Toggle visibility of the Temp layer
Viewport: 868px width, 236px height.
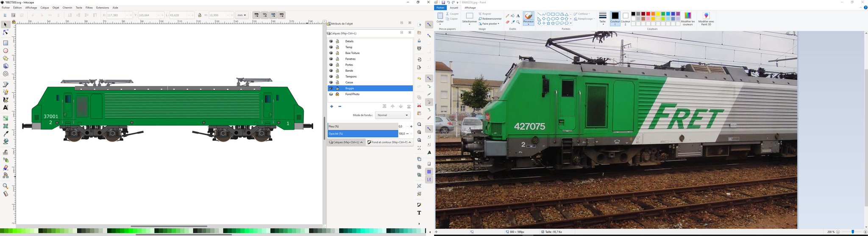tap(331, 47)
